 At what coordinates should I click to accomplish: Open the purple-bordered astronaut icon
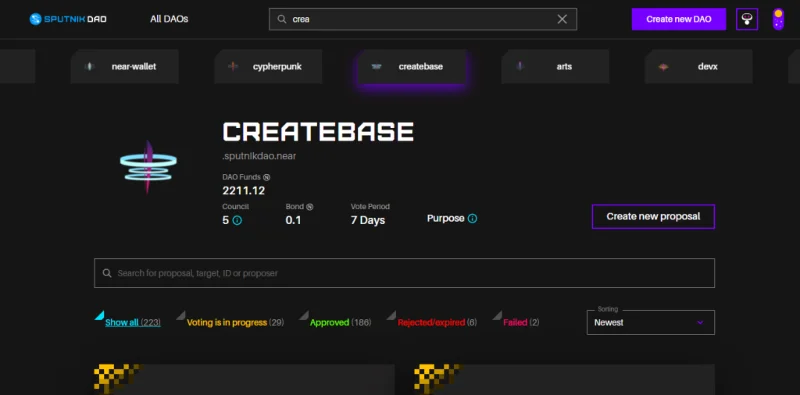(747, 19)
